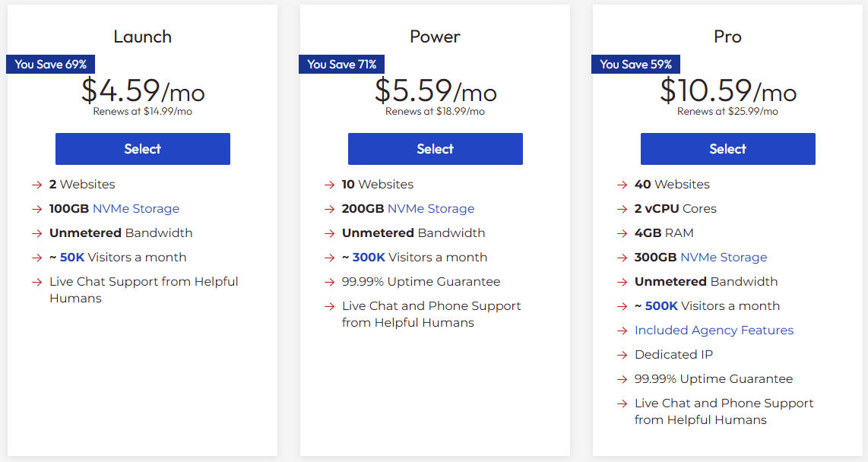The width and height of the screenshot is (868, 462).
Task: Click the 2 Websites feature
Action: [x=82, y=184]
